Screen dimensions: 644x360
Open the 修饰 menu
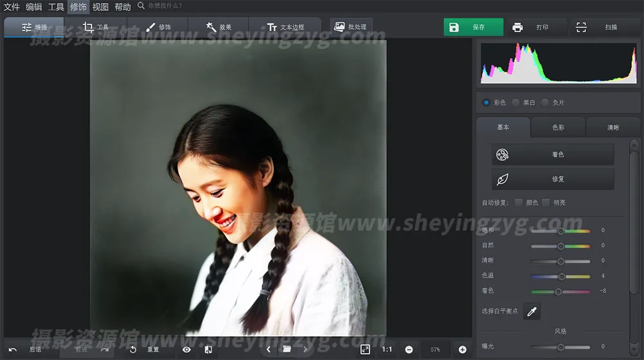tap(78, 6)
